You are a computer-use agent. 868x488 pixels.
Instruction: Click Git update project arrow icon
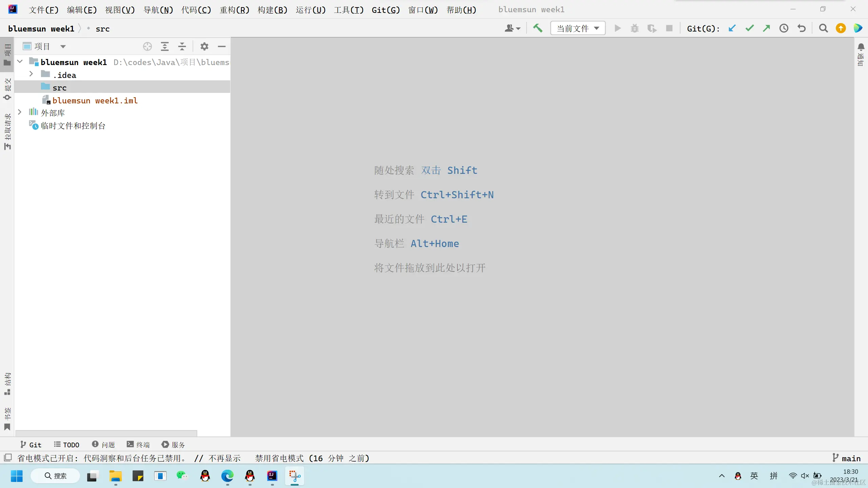click(x=732, y=28)
